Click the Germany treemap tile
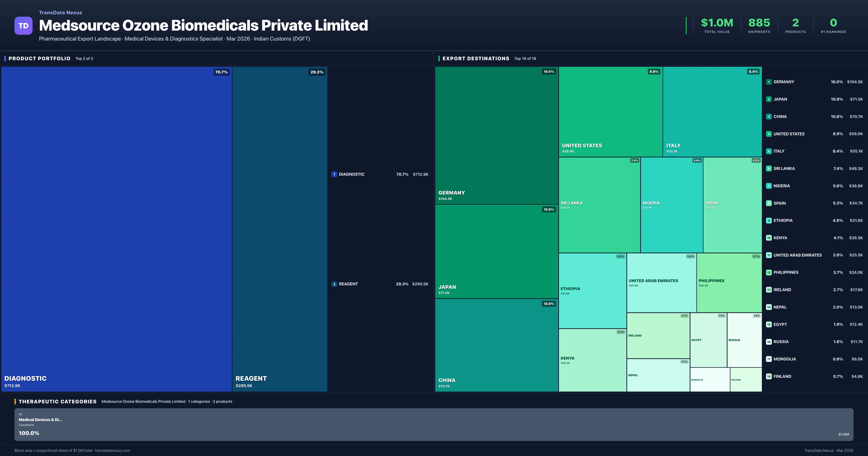The width and height of the screenshot is (868, 456). [496, 135]
